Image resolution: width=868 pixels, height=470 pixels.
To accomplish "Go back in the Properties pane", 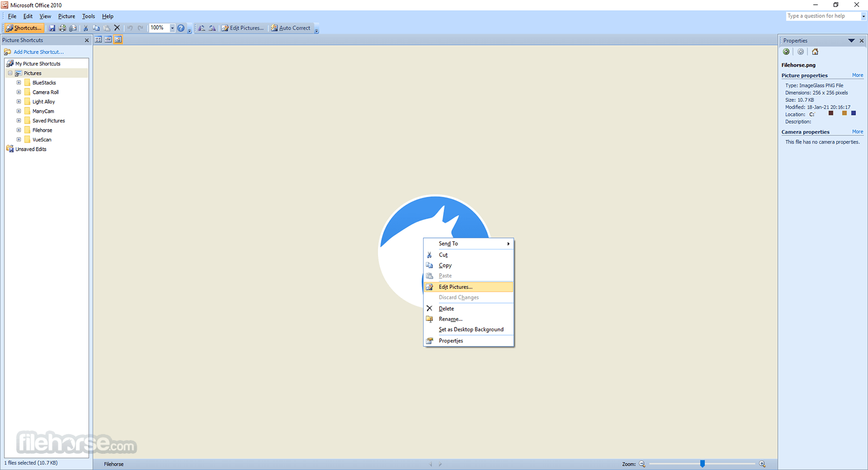I will (787, 51).
